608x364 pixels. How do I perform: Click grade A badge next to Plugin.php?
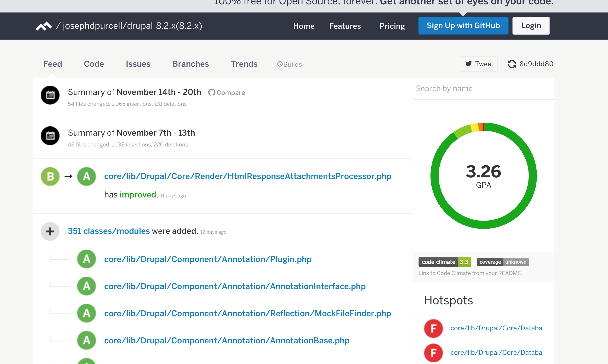pos(87,259)
